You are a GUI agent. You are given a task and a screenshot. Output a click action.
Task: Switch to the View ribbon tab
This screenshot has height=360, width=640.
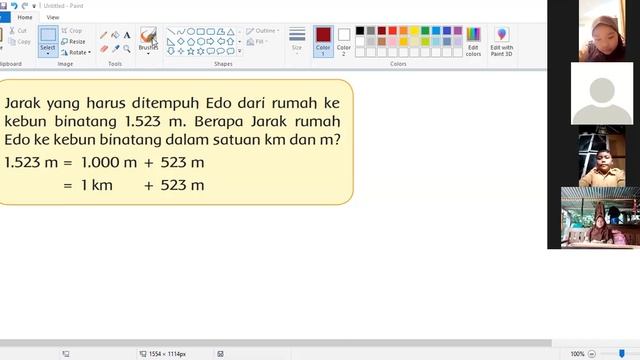pyautogui.click(x=53, y=18)
